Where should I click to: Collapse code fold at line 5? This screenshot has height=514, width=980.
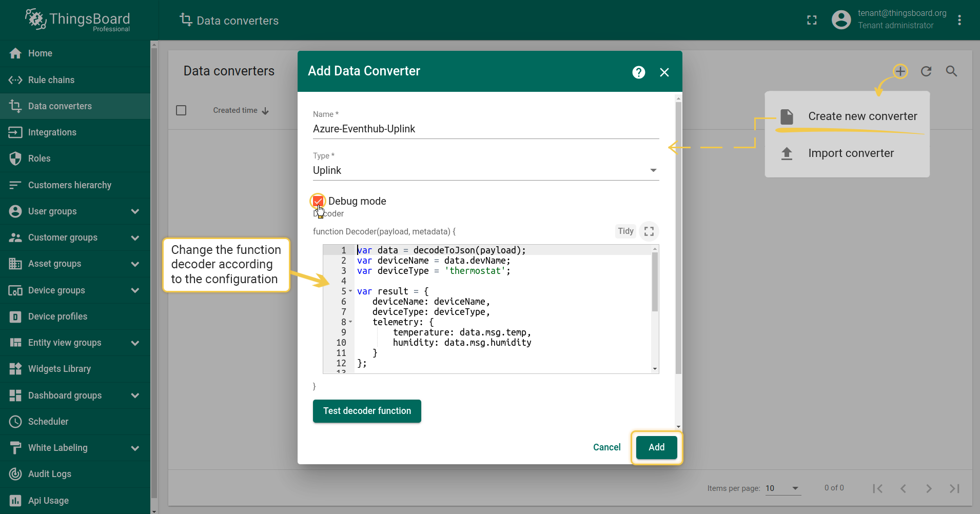(x=350, y=291)
